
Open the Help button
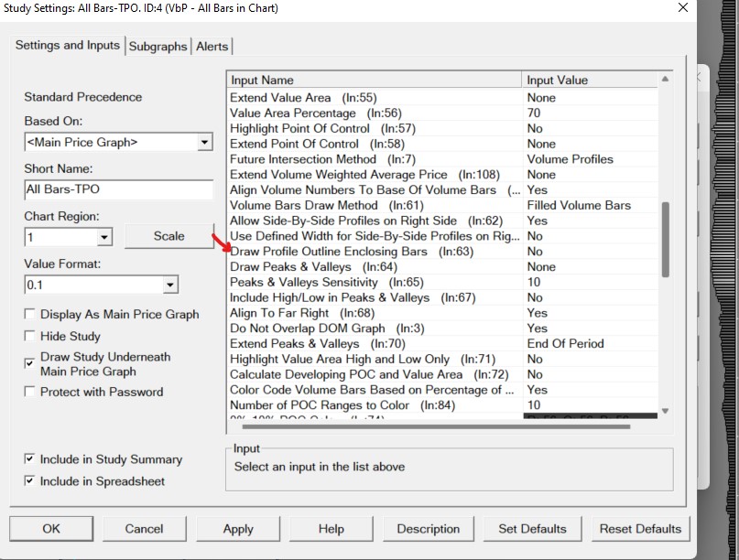331,529
